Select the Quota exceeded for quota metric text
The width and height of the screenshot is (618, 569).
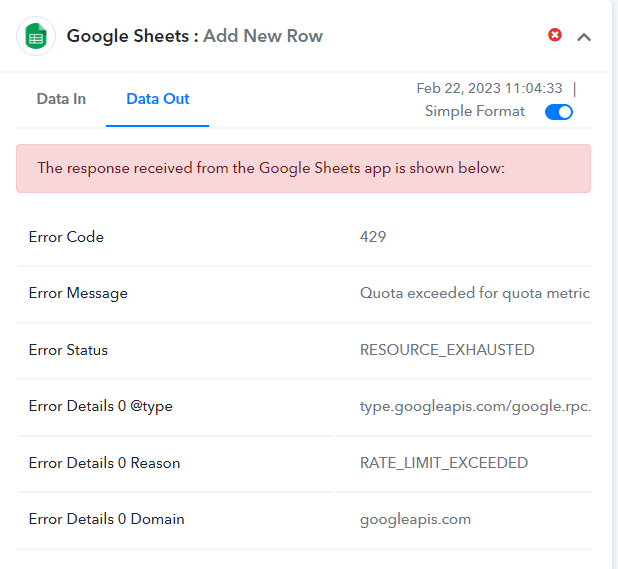(475, 293)
